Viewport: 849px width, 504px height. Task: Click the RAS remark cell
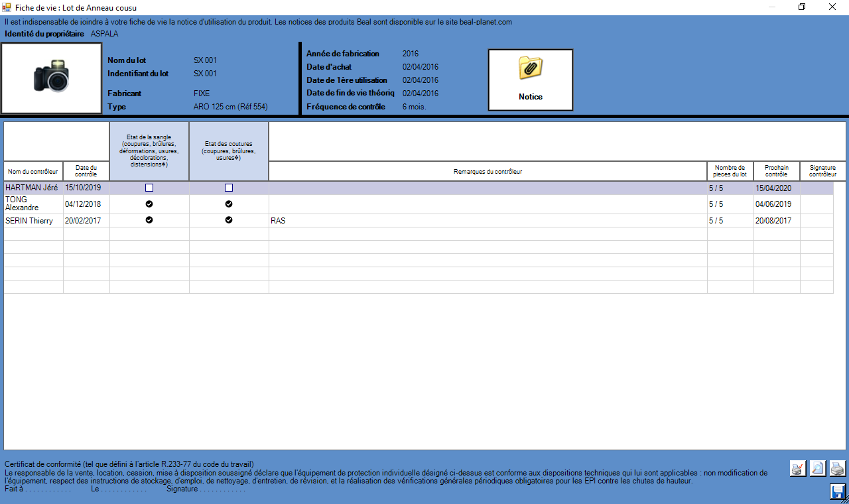[x=488, y=221]
